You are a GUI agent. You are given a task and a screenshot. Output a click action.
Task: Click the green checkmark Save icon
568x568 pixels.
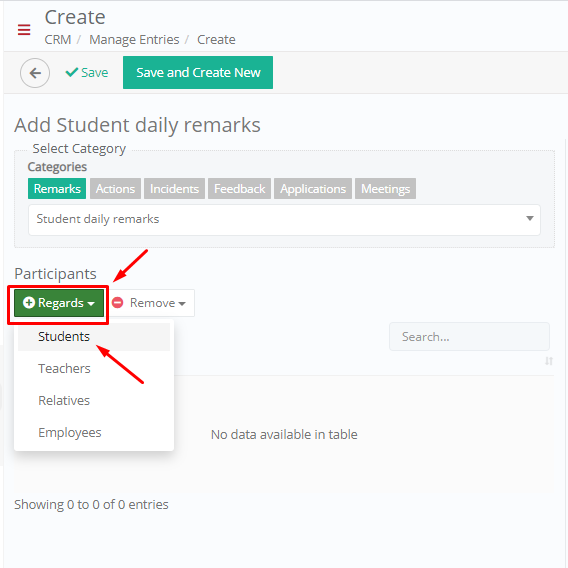(x=71, y=72)
